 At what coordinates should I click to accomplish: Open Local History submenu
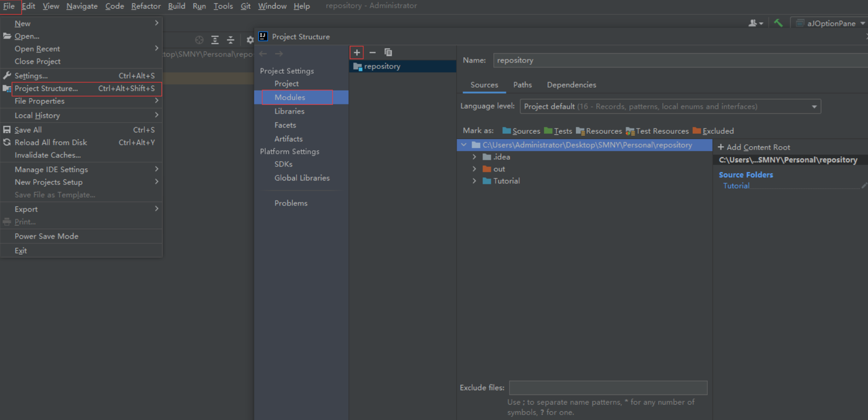click(x=81, y=116)
